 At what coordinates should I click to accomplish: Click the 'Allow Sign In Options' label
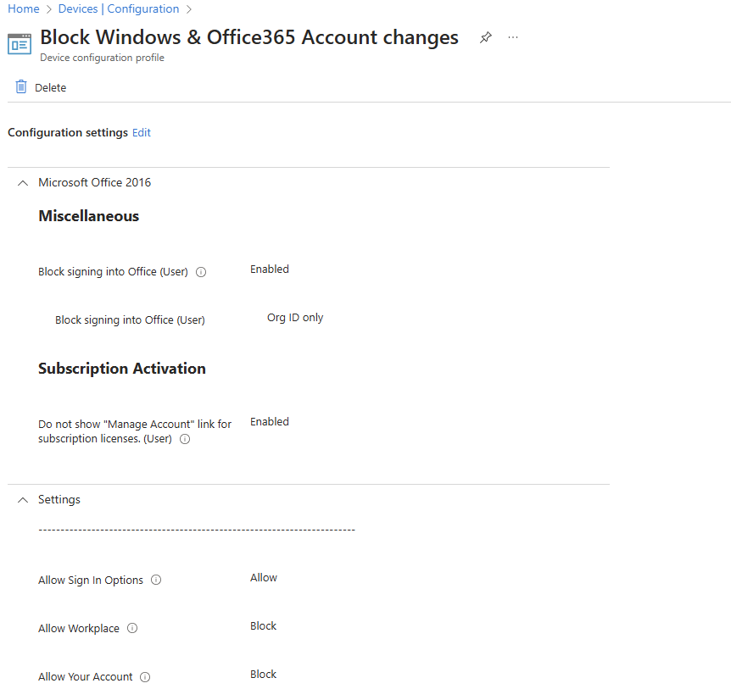[91, 581]
